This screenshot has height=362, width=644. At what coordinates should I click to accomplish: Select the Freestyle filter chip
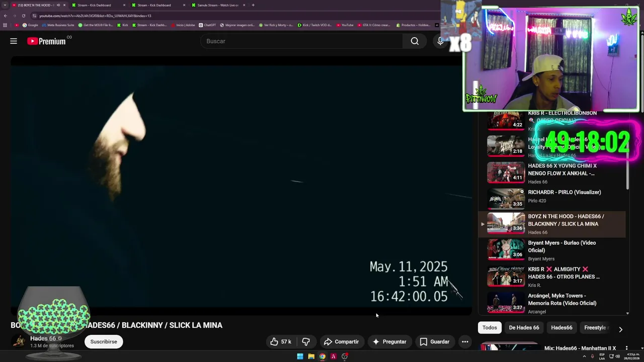595,328
